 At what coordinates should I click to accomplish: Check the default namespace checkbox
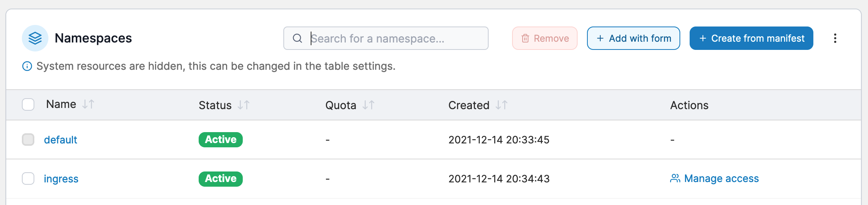[x=28, y=140]
